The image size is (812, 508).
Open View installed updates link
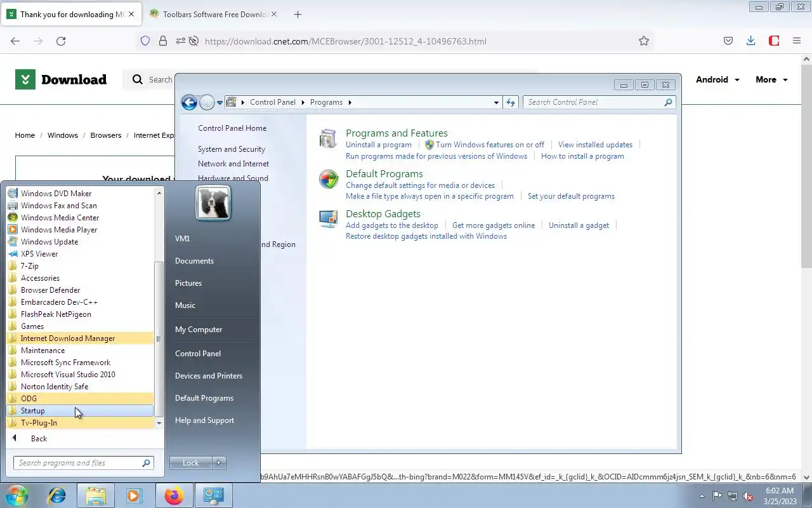point(595,145)
